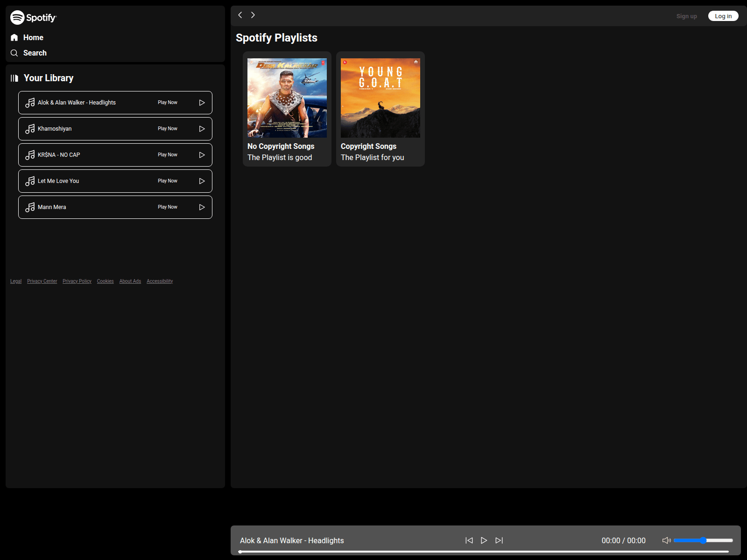Click the Search magnifier icon
The width and height of the screenshot is (747, 560).
pos(14,53)
